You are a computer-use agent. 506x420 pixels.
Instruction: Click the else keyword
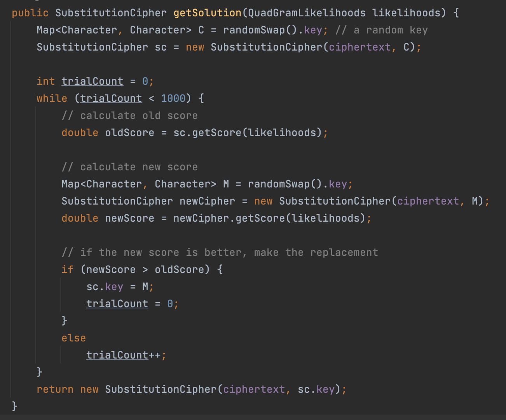click(73, 338)
